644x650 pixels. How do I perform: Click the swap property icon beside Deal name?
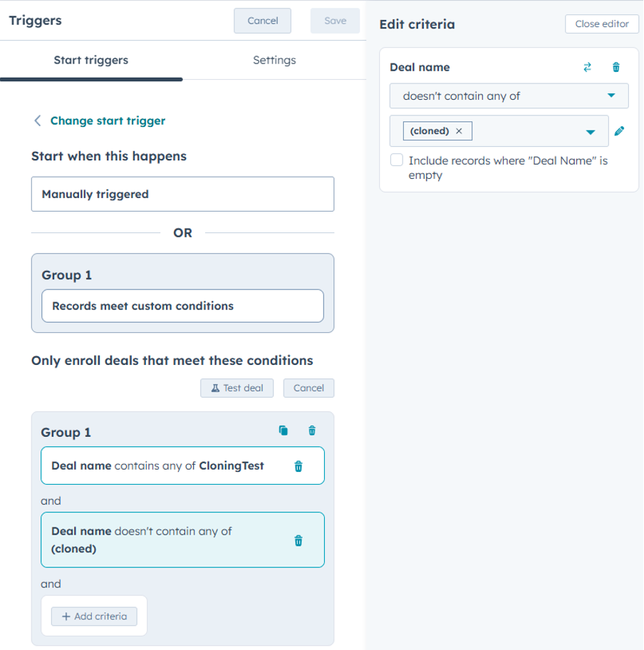click(587, 67)
